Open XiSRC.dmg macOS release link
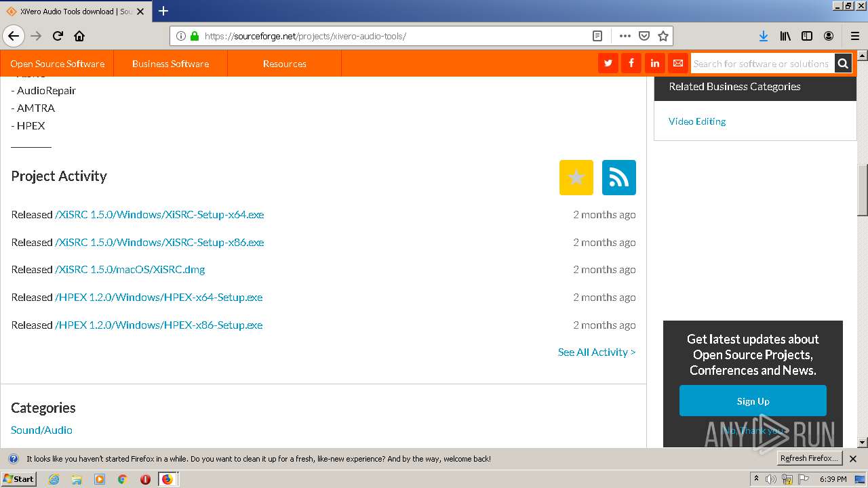This screenshot has height=488, width=868. (x=130, y=269)
